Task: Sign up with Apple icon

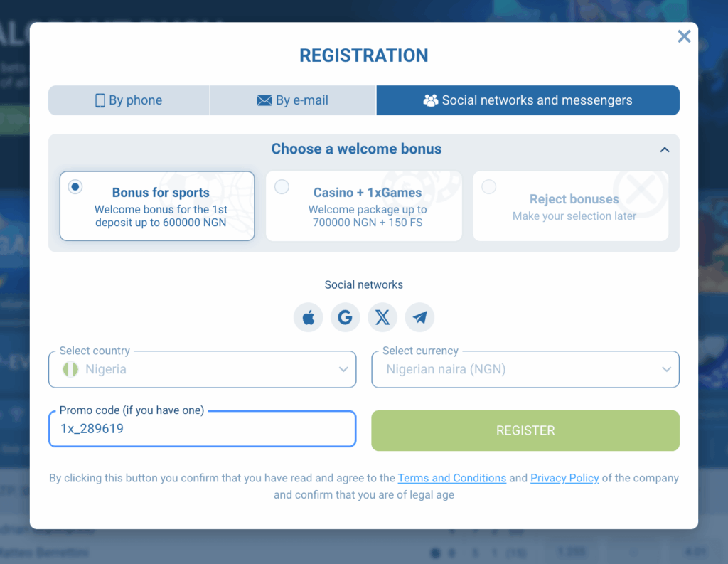Action: point(309,317)
